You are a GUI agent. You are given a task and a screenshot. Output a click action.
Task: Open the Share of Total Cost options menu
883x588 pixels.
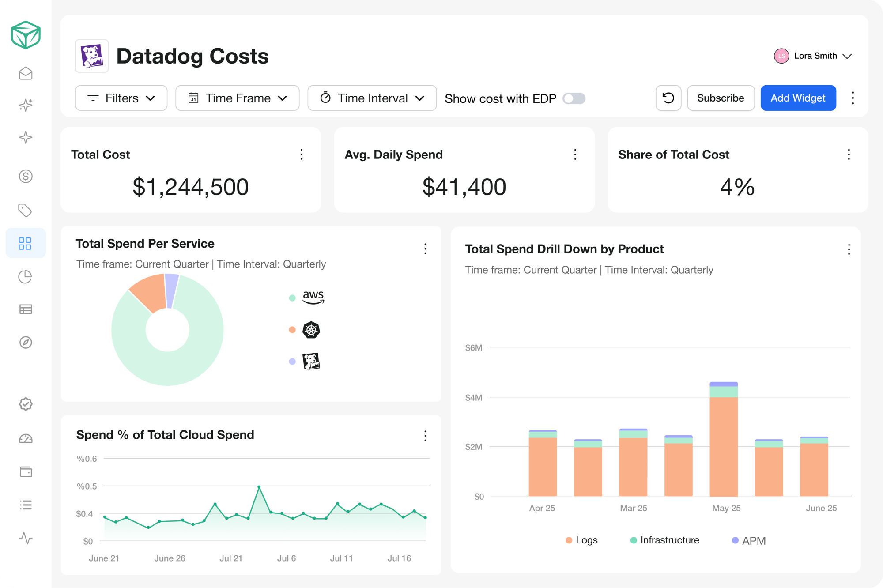pos(849,155)
